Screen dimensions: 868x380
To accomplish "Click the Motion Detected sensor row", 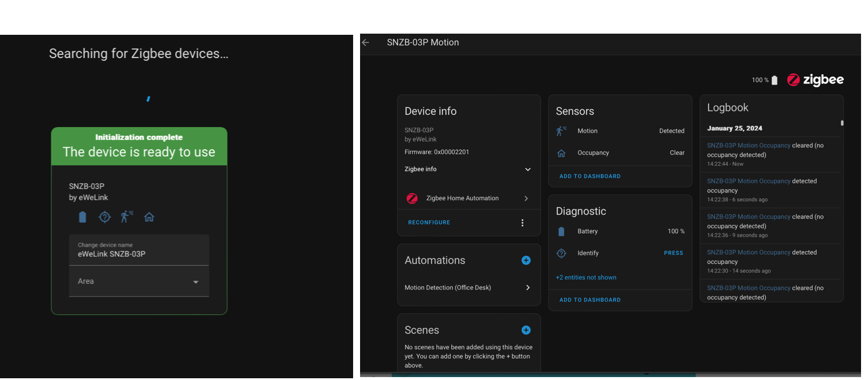I will (620, 131).
